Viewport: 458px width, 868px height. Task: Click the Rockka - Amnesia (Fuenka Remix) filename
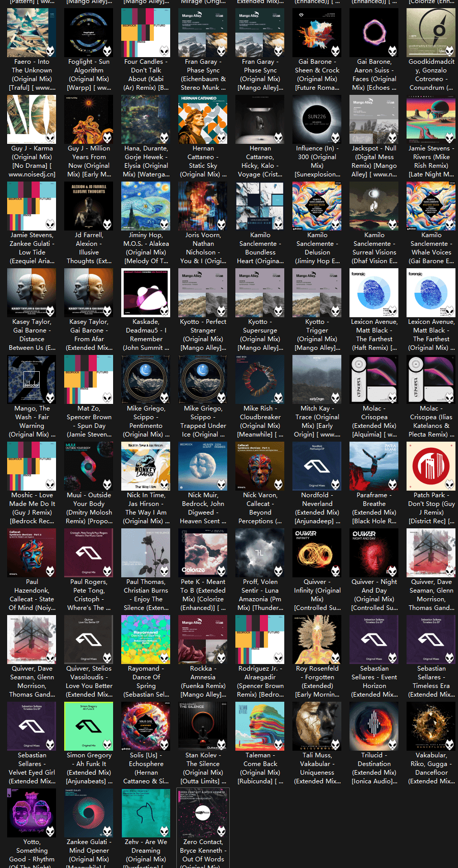pos(203,681)
